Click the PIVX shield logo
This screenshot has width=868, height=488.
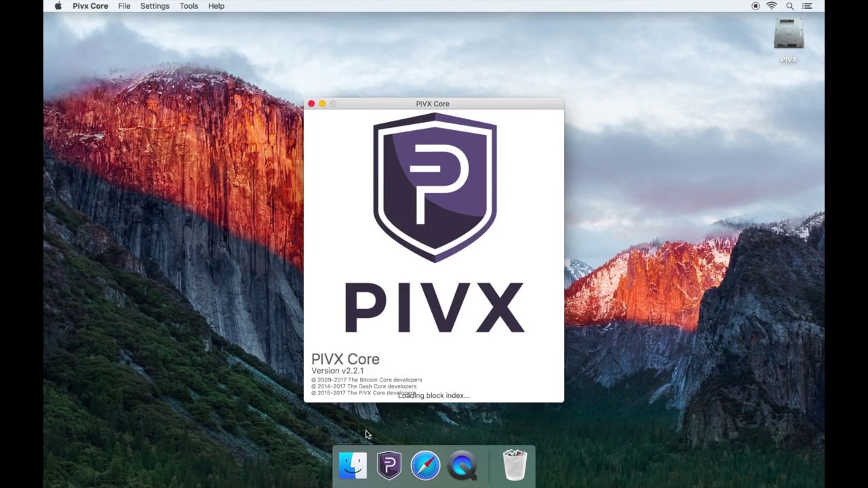pyautogui.click(x=435, y=188)
